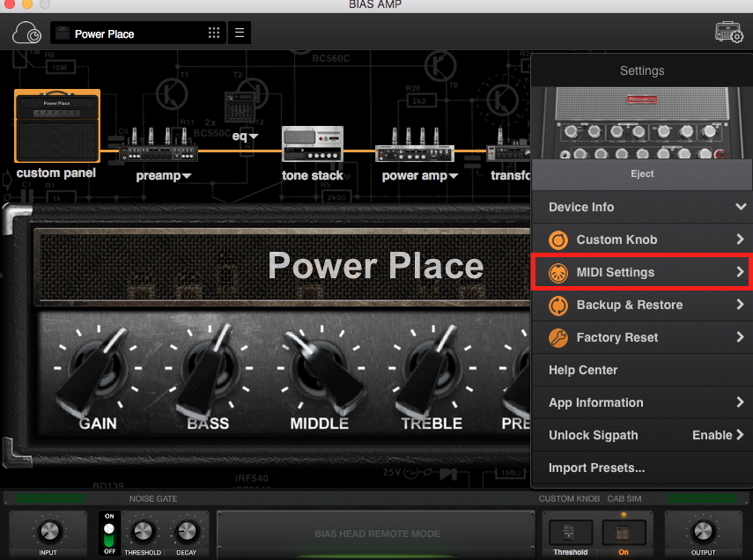
Task: Expand the power amp dropdown arrow
Action: (453, 176)
